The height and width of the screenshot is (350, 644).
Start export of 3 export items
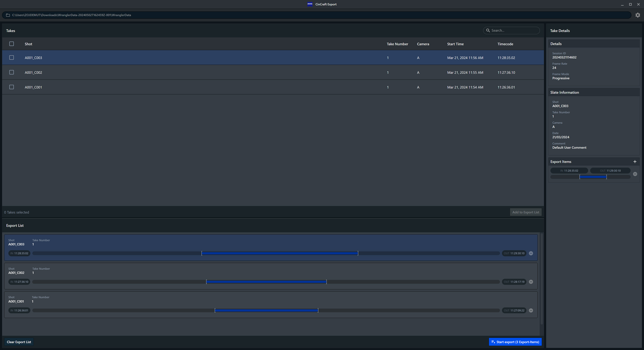point(515,342)
